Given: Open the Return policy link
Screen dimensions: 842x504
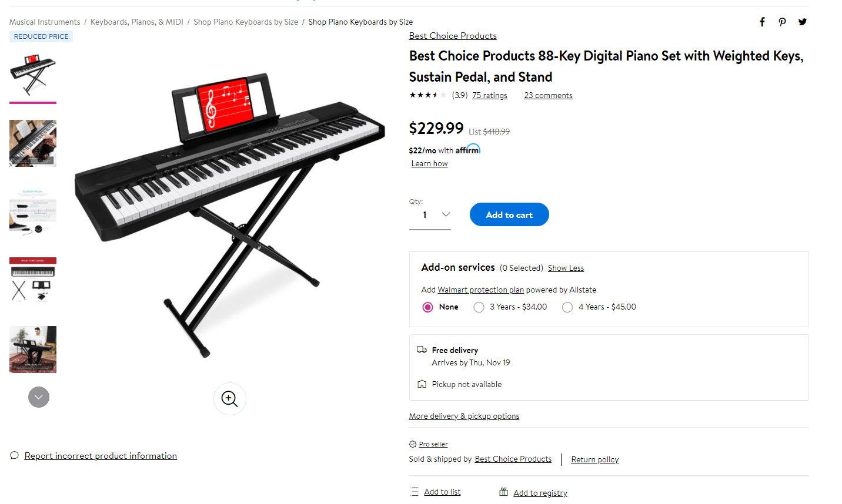Looking at the screenshot, I should pos(594,459).
